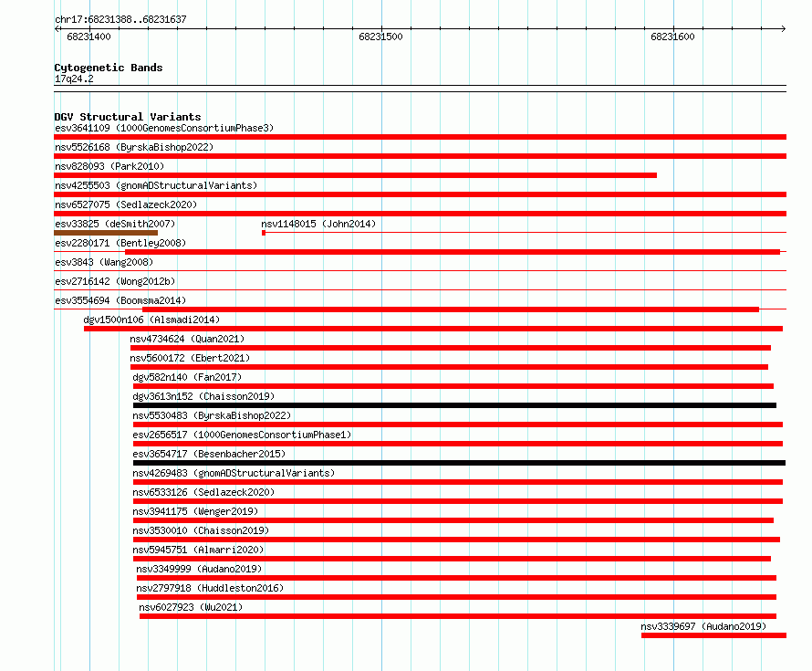812x671 pixels.
Task: Click the black esv3654717 variant bar
Action: 459,463
